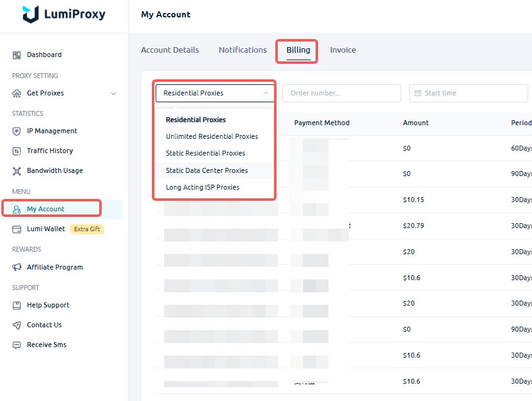532x401 pixels.
Task: Go to IP Management page
Action: (x=52, y=131)
